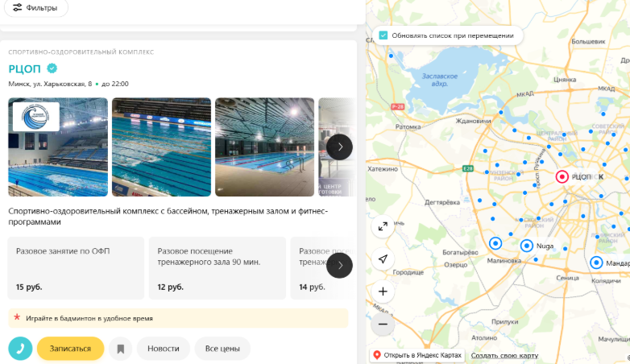
Task: Zoom in the map with plus
Action: coord(383,292)
